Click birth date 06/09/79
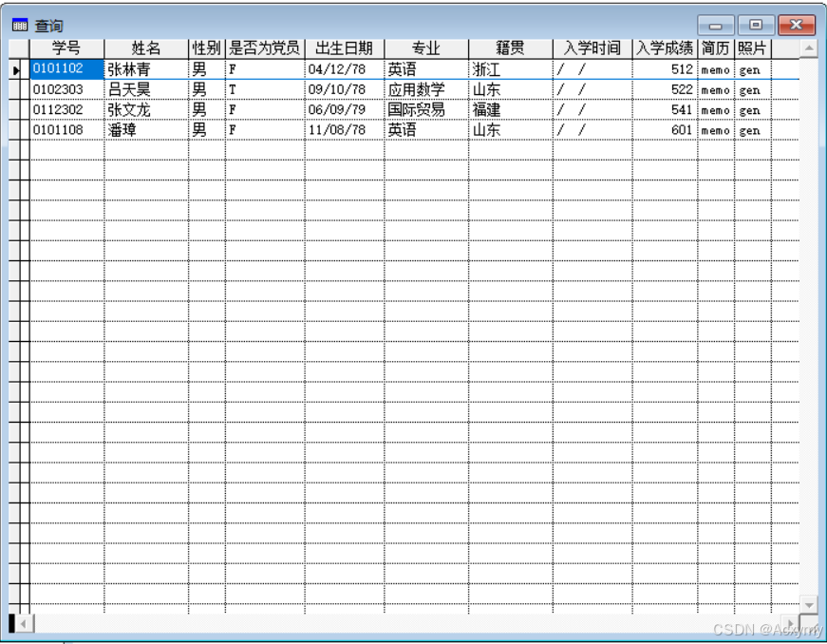This screenshot has width=827, height=644. tap(345, 109)
